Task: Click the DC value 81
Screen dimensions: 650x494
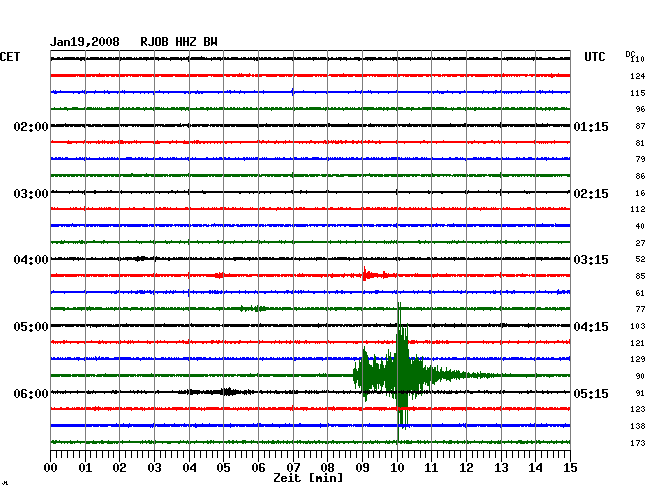Action: coord(640,143)
